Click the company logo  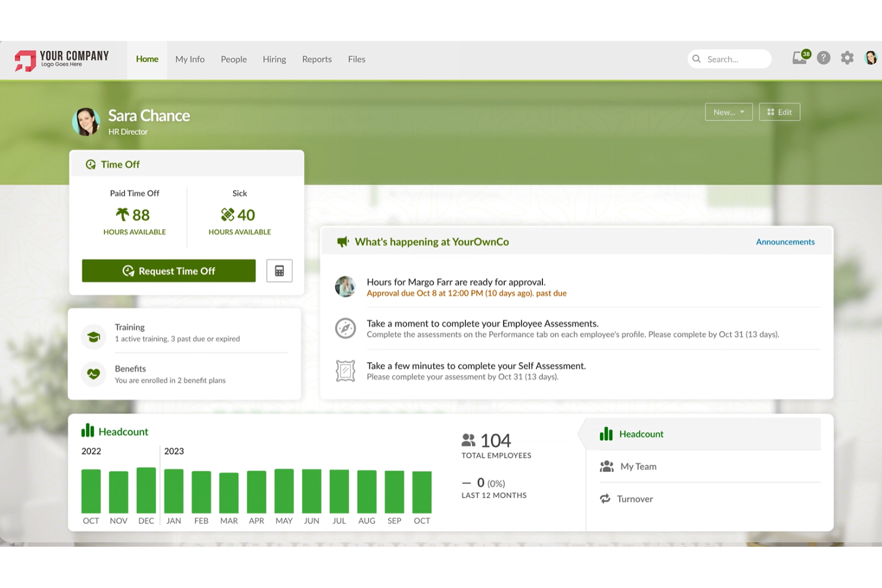point(62,60)
